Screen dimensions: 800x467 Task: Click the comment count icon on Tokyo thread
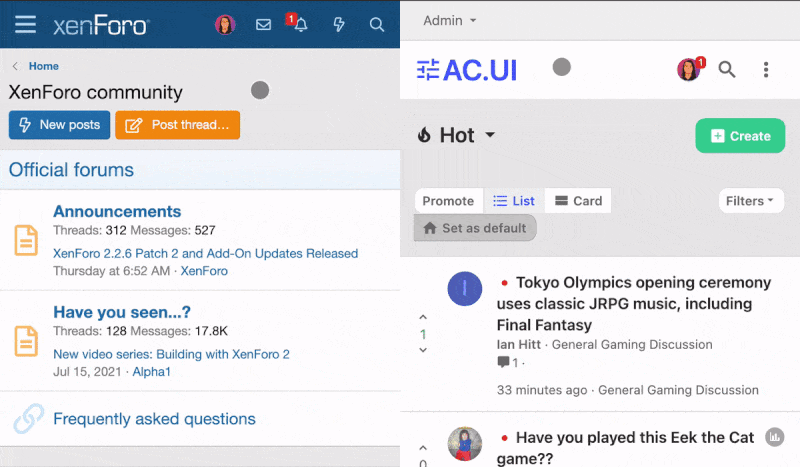click(504, 362)
